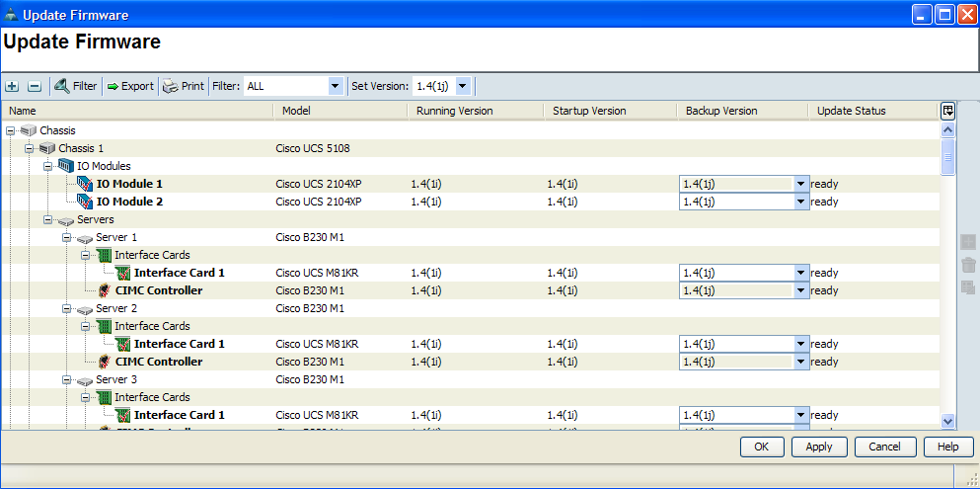Viewport: 980px width, 489px height.
Task: Click the Server 2 Interface Card 1 icon
Action: 122,344
